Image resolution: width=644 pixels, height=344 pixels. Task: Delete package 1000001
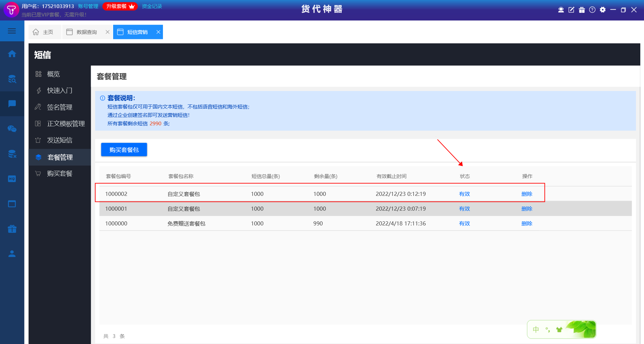pos(527,209)
